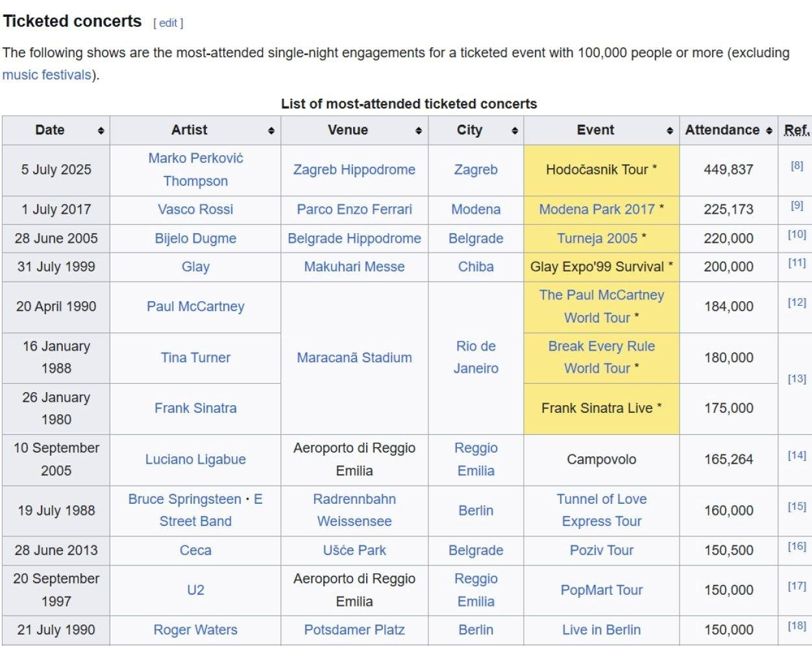Open the PopMart Tour link

[601, 590]
